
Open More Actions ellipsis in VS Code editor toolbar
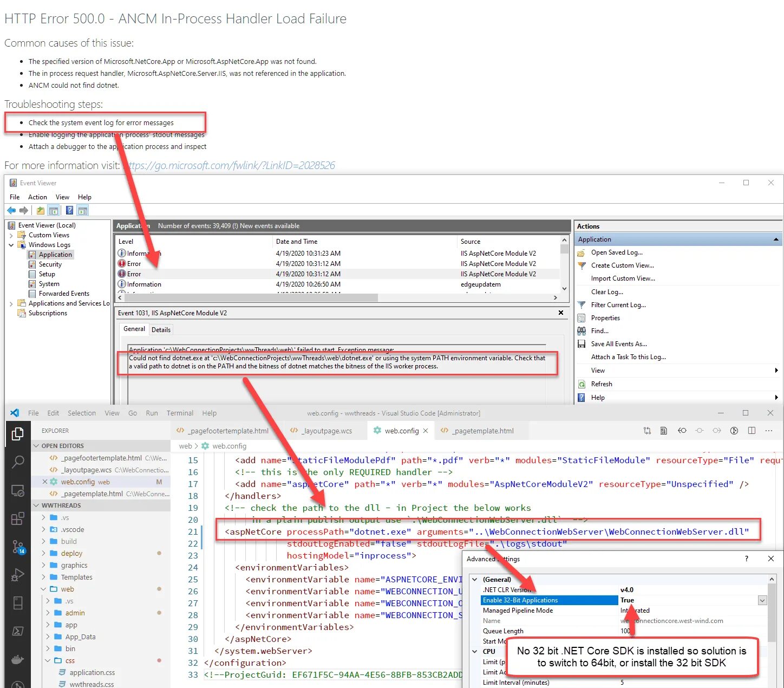(x=769, y=431)
